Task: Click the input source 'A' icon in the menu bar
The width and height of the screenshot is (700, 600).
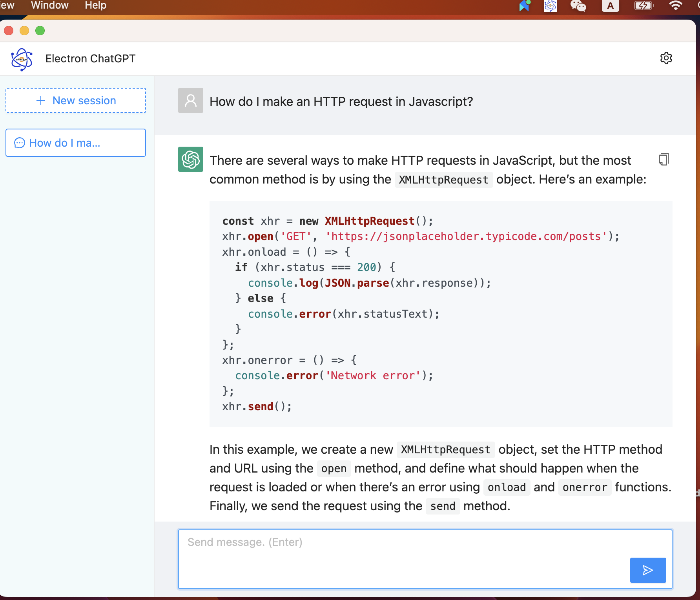Action: 611,5
